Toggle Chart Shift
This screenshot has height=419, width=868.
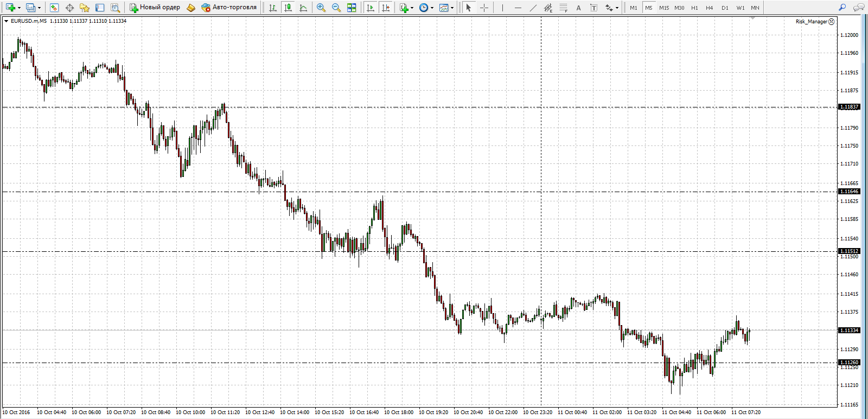386,8
